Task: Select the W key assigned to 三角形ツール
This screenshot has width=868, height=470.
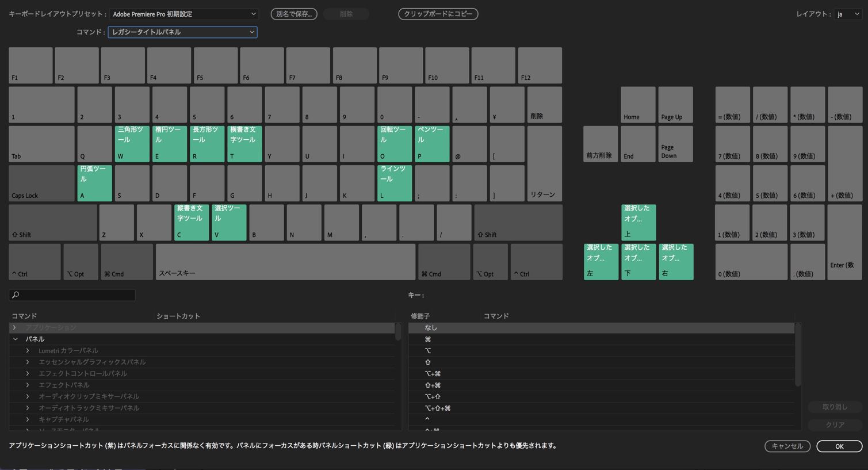Action: (132, 144)
